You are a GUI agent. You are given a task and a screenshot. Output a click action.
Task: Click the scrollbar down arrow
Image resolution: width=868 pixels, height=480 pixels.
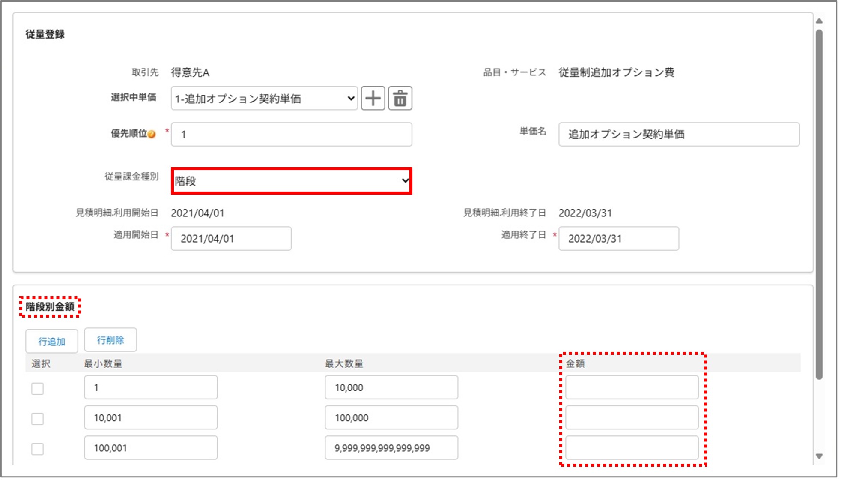pos(819,456)
